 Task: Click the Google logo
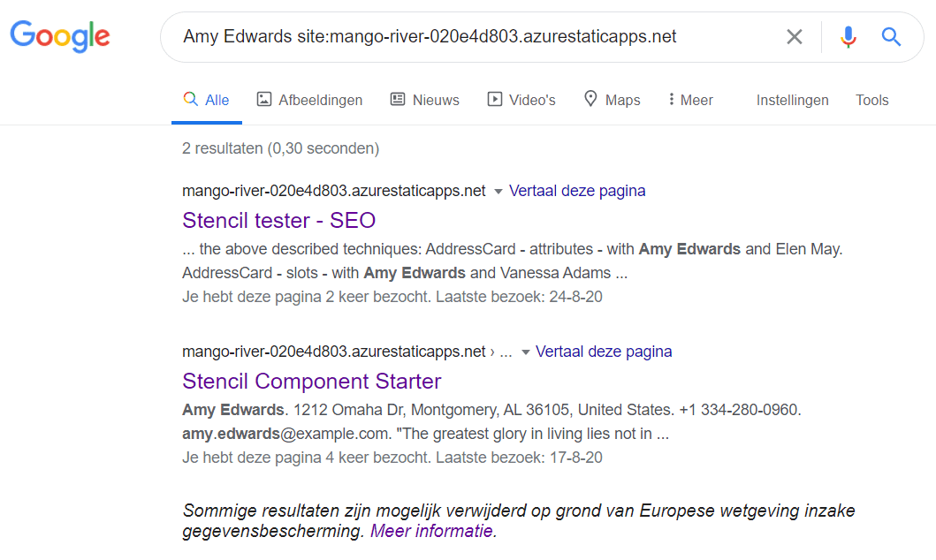60,36
